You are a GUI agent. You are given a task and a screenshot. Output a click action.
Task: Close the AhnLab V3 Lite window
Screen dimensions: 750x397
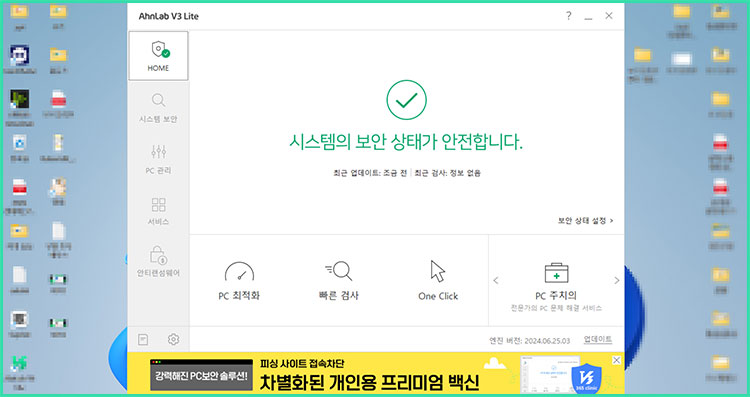tap(608, 16)
